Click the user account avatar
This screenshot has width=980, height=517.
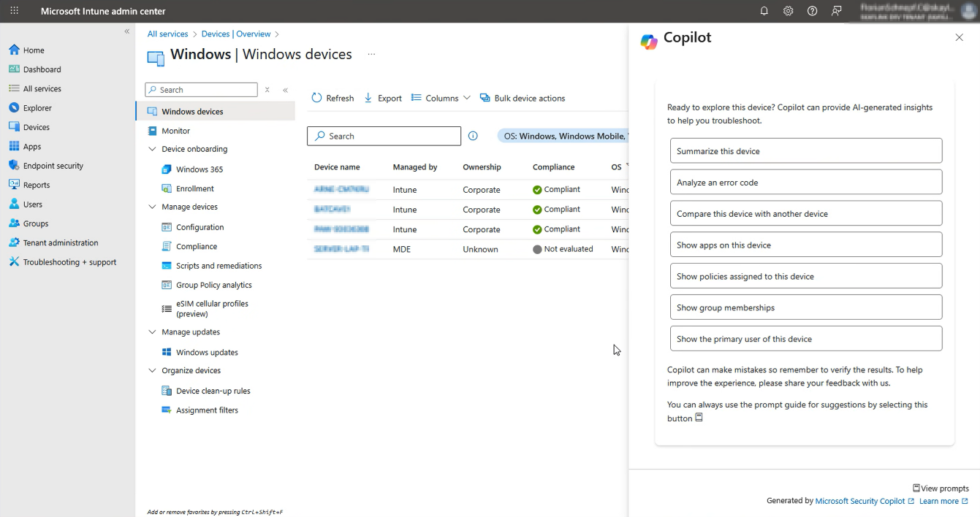coord(968,11)
